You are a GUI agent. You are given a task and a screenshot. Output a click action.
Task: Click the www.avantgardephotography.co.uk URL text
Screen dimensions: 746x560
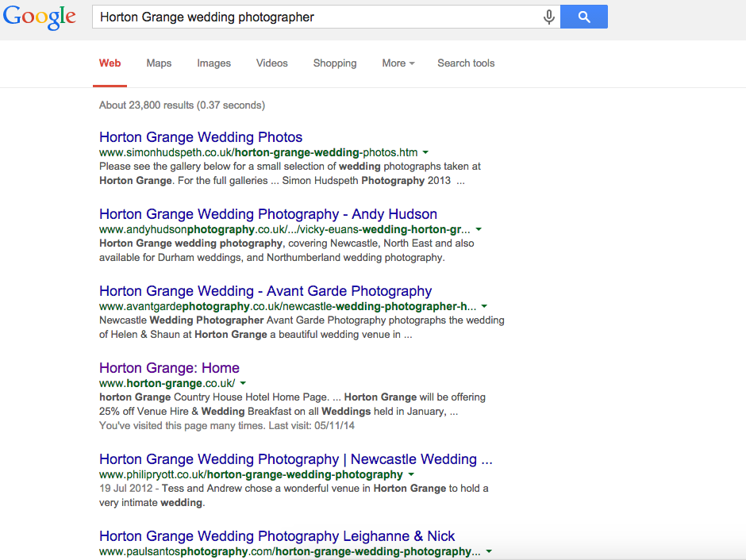tap(287, 307)
